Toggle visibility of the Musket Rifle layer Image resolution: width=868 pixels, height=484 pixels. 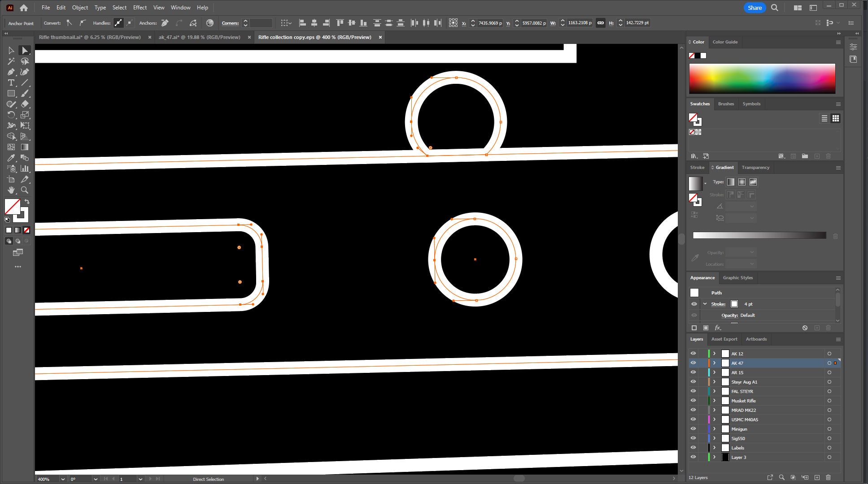tap(693, 400)
